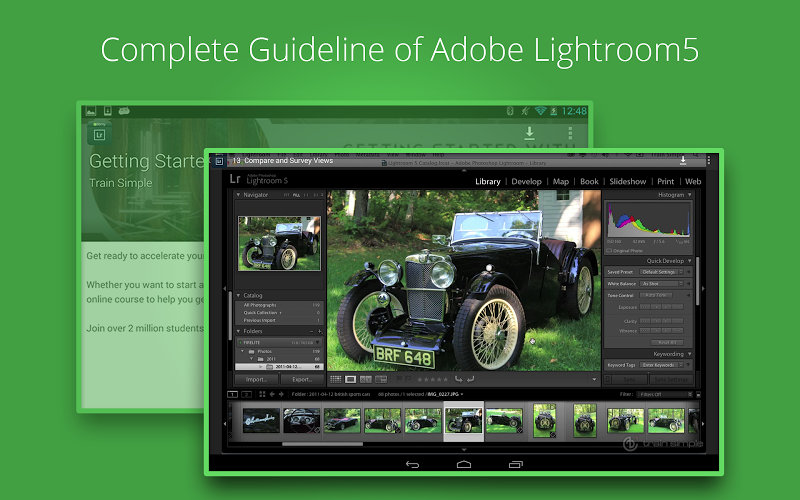800x500 pixels.
Task: Select Quick Collection in Catalog
Action: [281, 312]
